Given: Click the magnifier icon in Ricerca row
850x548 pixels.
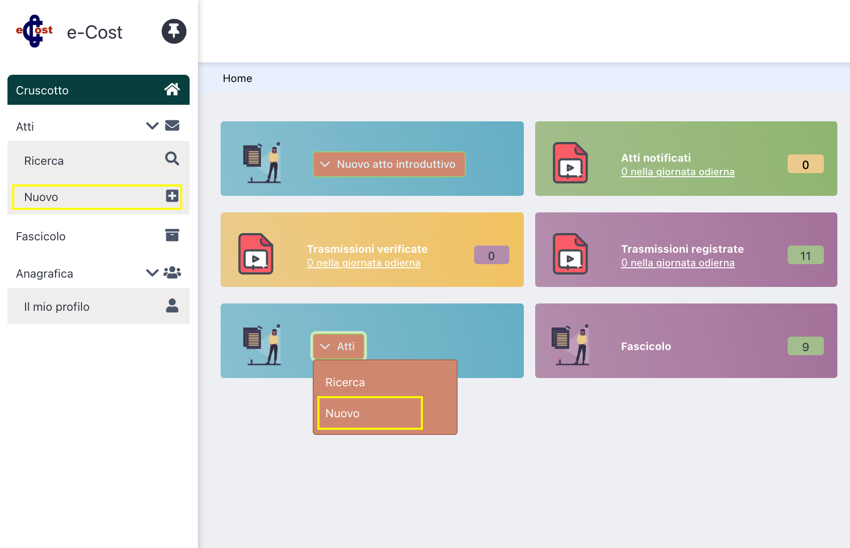Looking at the screenshot, I should point(172,159).
